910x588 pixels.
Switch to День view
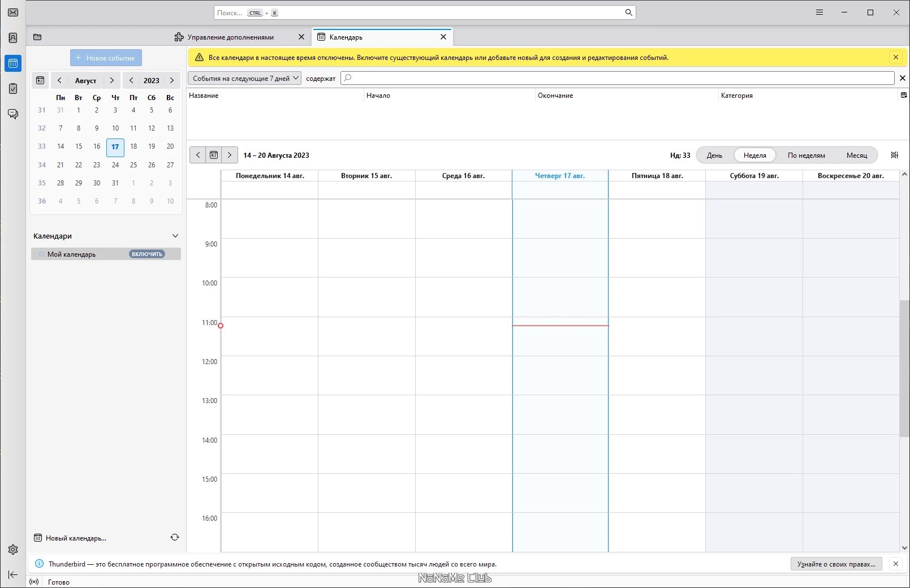pyautogui.click(x=714, y=155)
